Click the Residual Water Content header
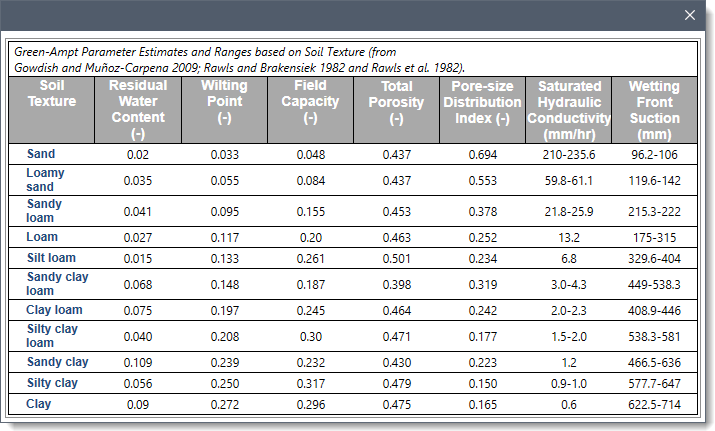Viewport: 715px width, 431px height. [138, 109]
